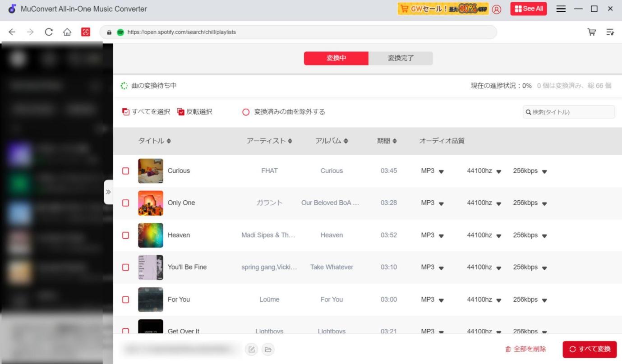This screenshot has width=622, height=364.
Task: Click the 曲の変換待ち中 status text
Action: point(154,86)
